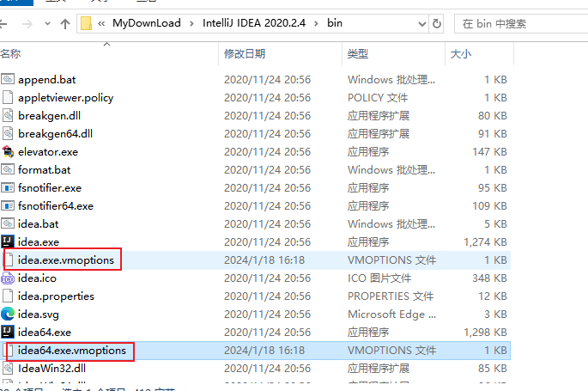This screenshot has height=391, width=588.
Task: Go forward with the navigation arrow
Action: 27,24
